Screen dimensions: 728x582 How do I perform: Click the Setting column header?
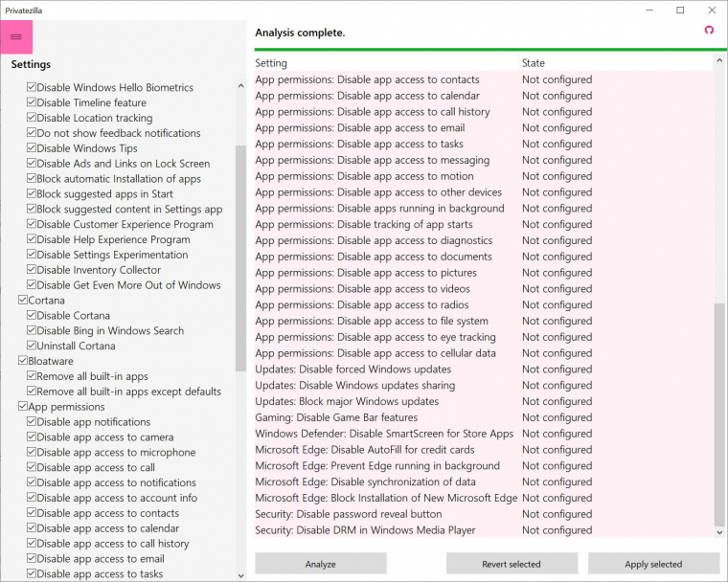383,63
